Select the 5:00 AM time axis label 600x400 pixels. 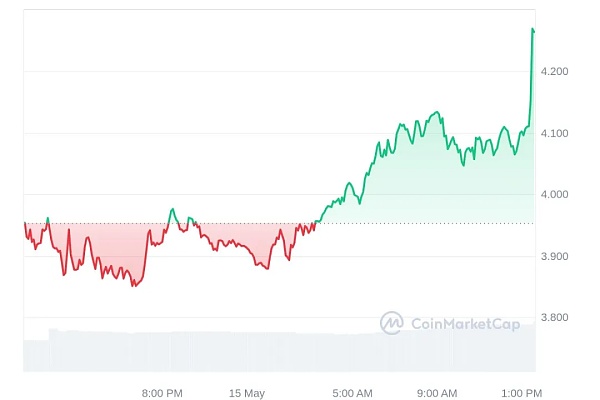point(352,393)
